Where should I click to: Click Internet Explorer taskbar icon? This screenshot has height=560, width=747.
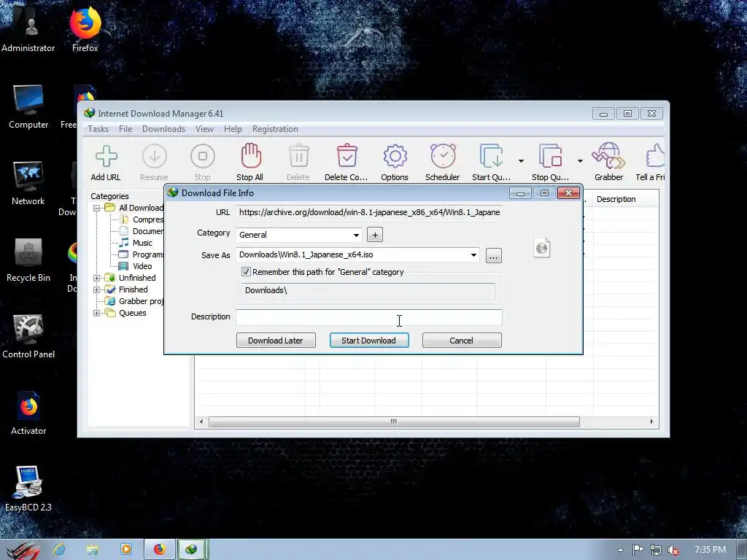point(59,550)
